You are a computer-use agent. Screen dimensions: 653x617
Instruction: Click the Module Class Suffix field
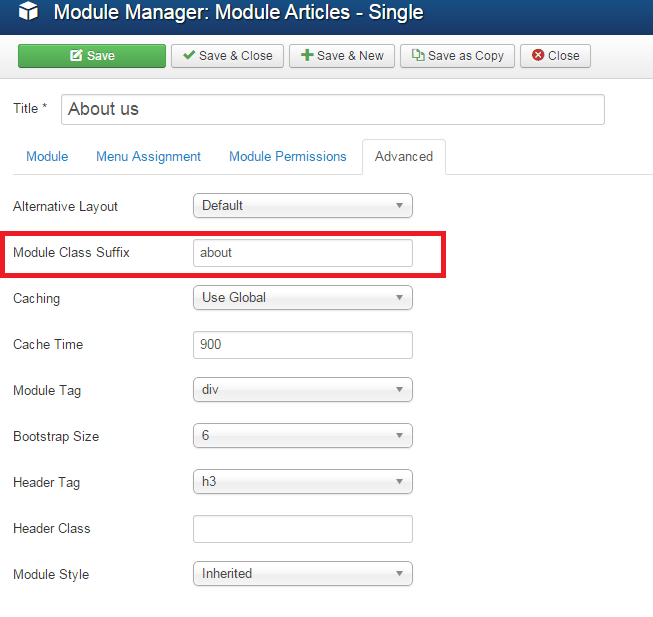click(303, 253)
